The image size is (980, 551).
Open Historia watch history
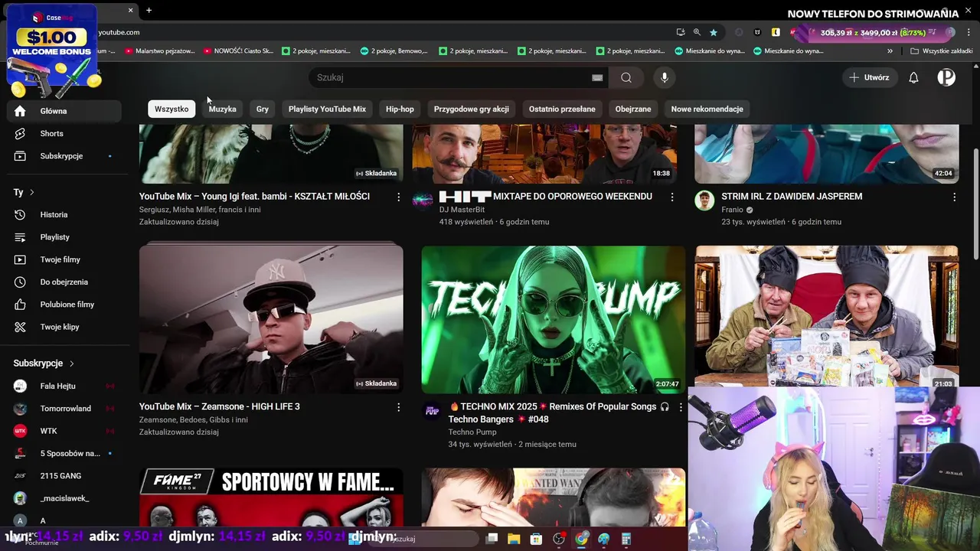click(x=64, y=215)
